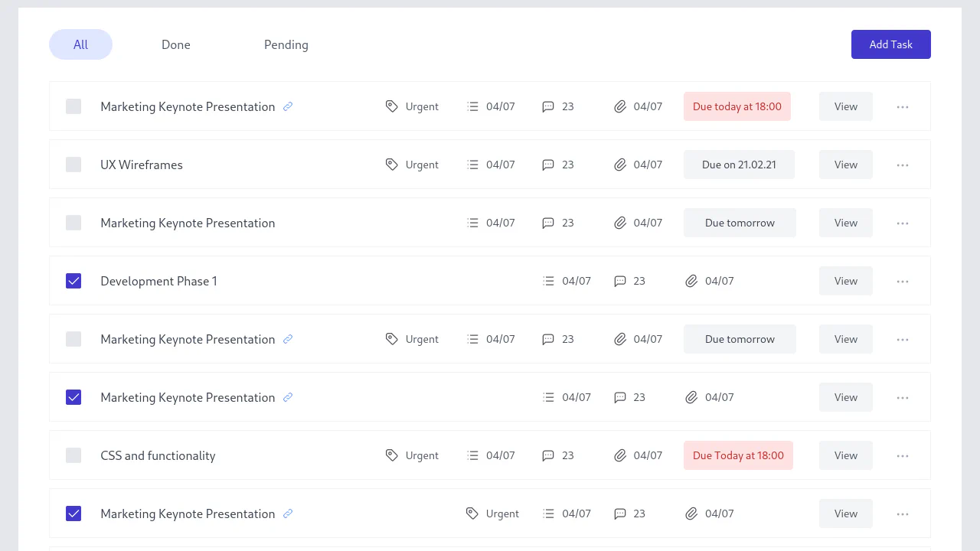View the checked Urgent Marketing Keynote task
This screenshot has height=551, width=980.
(846, 514)
